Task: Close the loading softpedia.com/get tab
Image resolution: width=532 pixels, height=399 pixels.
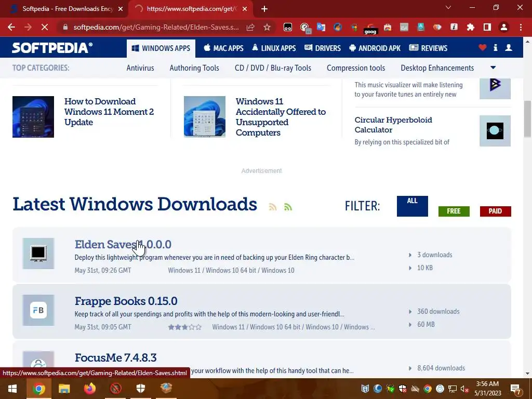Action: (245, 9)
